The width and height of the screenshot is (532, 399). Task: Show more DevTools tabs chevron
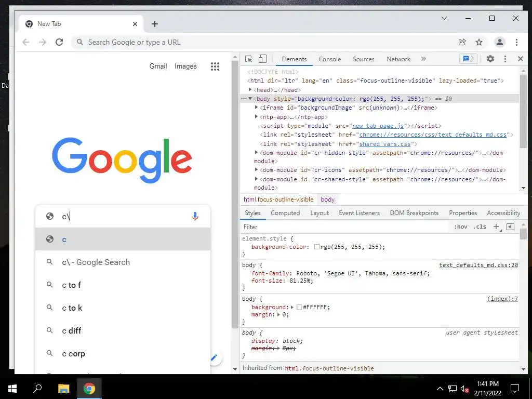pyautogui.click(x=423, y=59)
